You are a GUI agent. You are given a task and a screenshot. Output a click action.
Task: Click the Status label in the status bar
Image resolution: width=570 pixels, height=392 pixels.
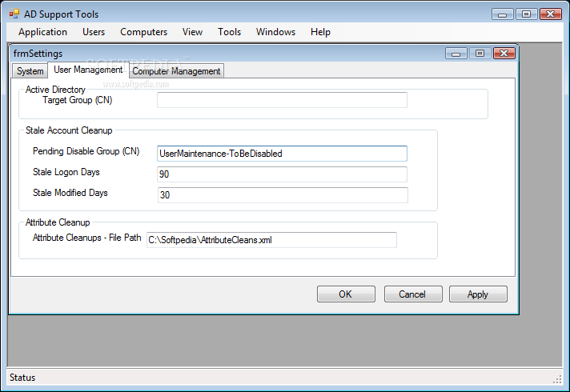click(22, 378)
